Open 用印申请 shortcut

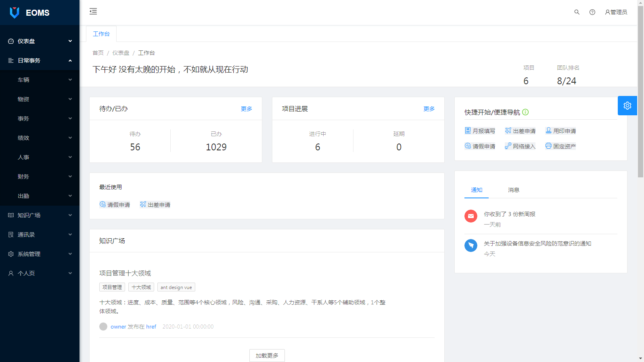(x=560, y=131)
